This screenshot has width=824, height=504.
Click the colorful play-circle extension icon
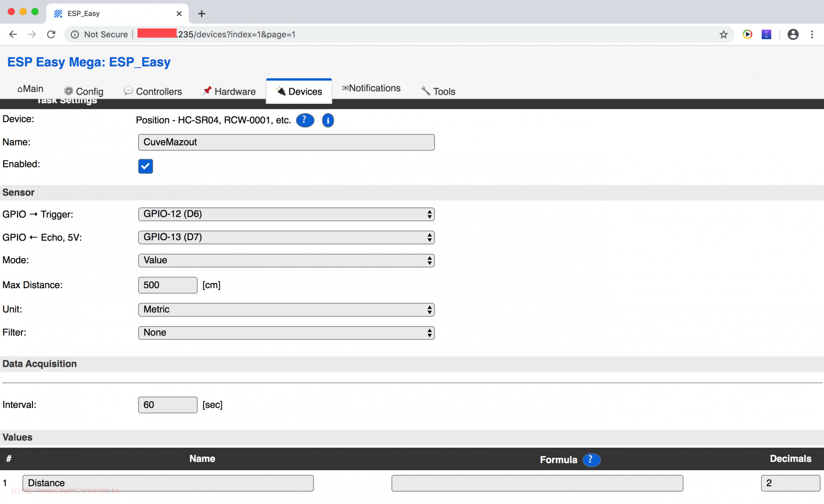point(748,34)
